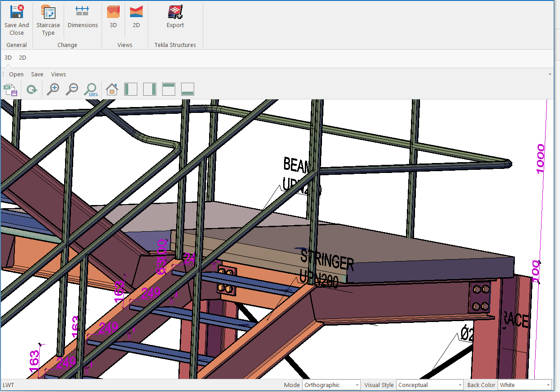Click Save And Close in the ribbon

[x=17, y=20]
